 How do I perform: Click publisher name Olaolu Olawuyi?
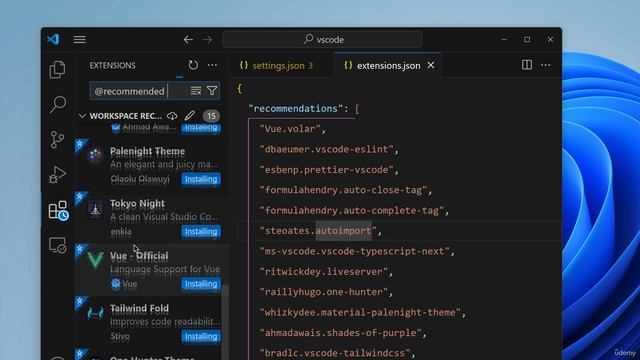[x=140, y=179]
